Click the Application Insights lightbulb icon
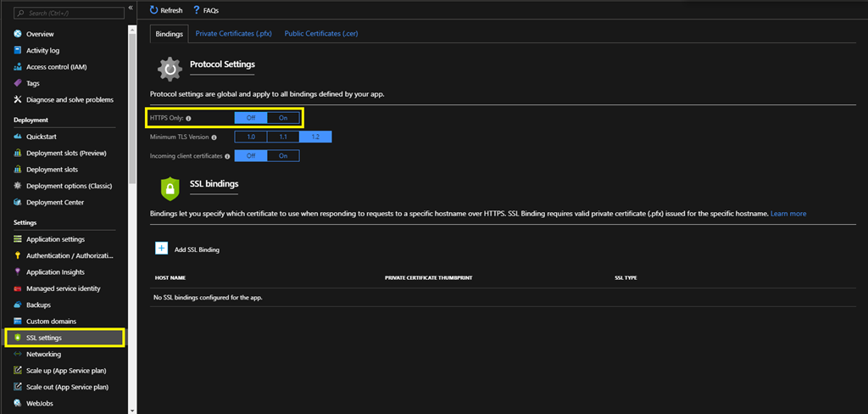Image resolution: width=868 pixels, height=414 pixels. coord(17,272)
